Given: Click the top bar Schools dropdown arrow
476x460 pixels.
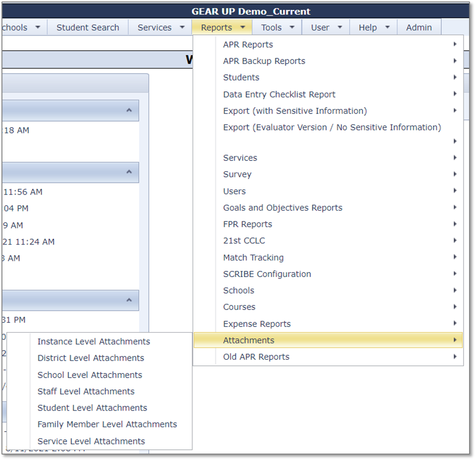Looking at the screenshot, I should pyautogui.click(x=37, y=27).
